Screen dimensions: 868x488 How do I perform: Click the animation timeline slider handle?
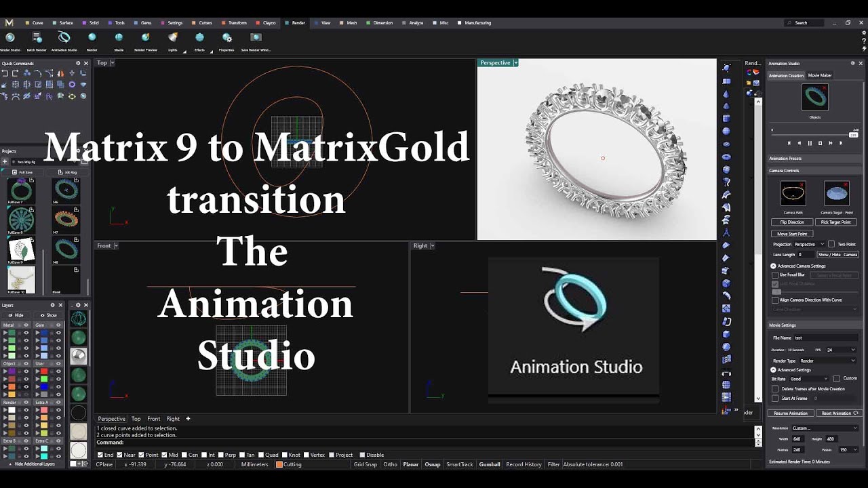click(x=854, y=134)
